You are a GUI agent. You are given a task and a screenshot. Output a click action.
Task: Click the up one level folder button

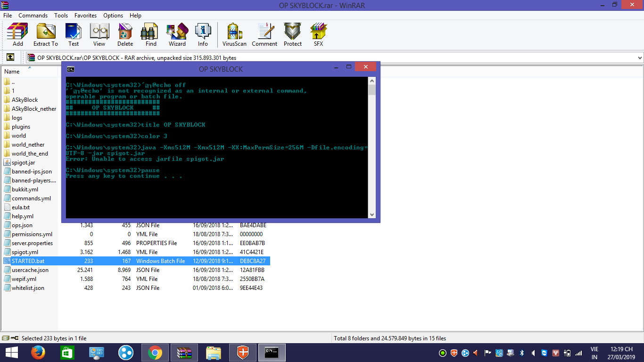point(10,58)
